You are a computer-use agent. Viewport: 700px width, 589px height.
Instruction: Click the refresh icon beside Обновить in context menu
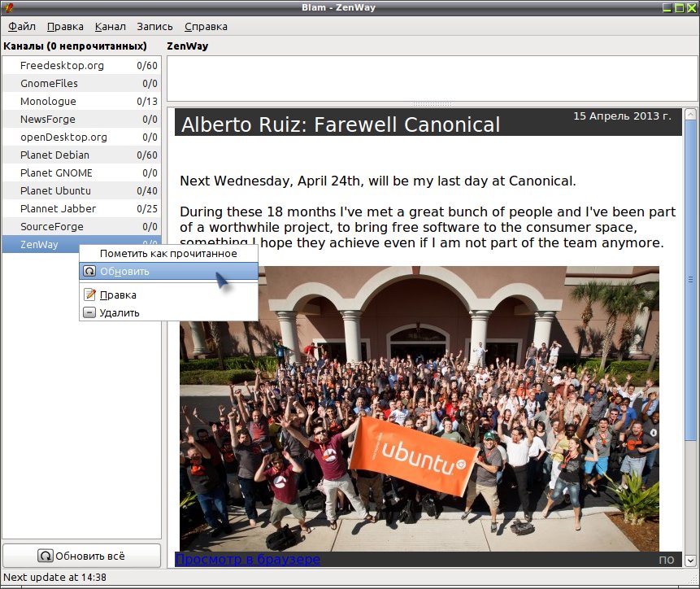pyautogui.click(x=89, y=271)
